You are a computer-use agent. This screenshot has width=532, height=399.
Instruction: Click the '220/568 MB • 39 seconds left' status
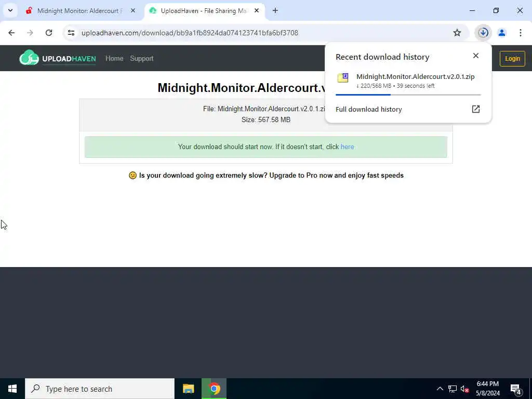point(395,86)
